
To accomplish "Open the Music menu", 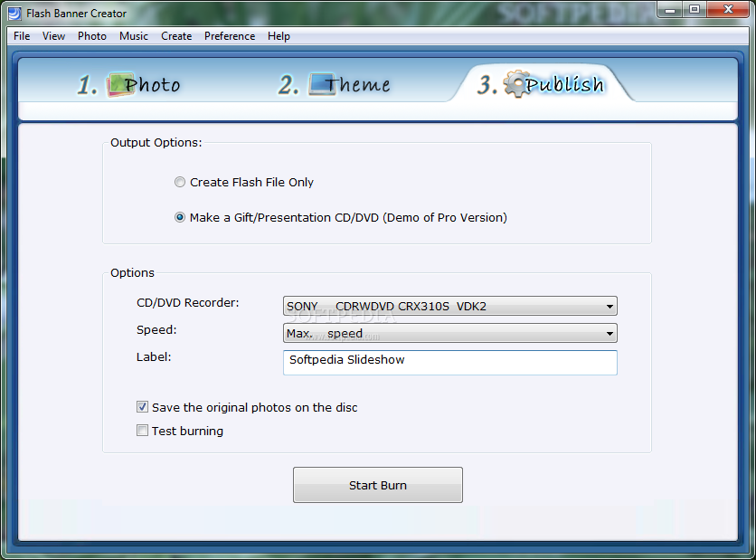I will point(134,36).
